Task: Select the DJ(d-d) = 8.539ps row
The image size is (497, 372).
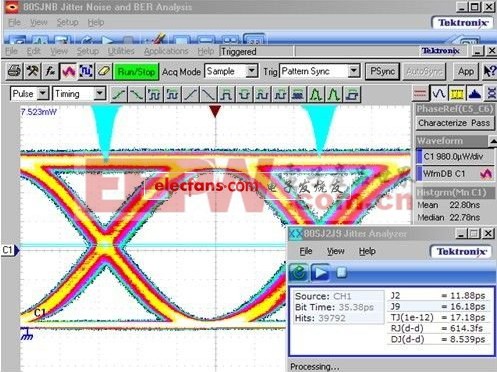Action: (438, 339)
